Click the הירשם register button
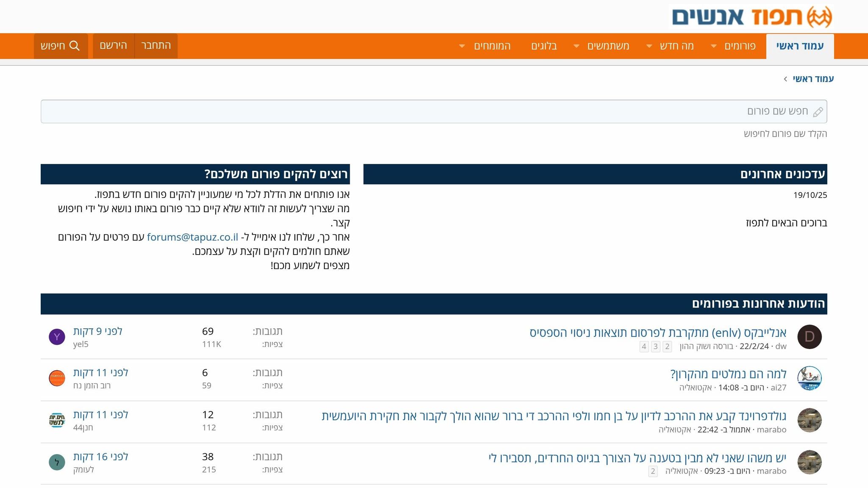The image size is (868, 488). pos(113,45)
